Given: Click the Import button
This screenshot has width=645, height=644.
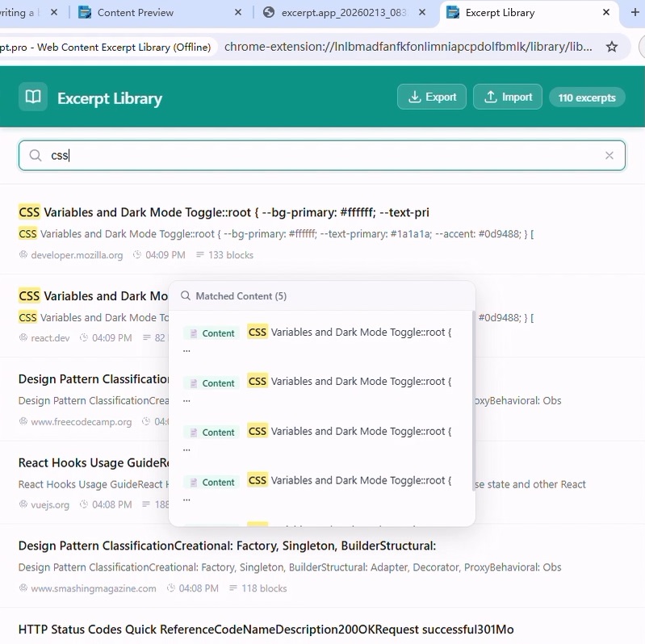Looking at the screenshot, I should [x=507, y=97].
